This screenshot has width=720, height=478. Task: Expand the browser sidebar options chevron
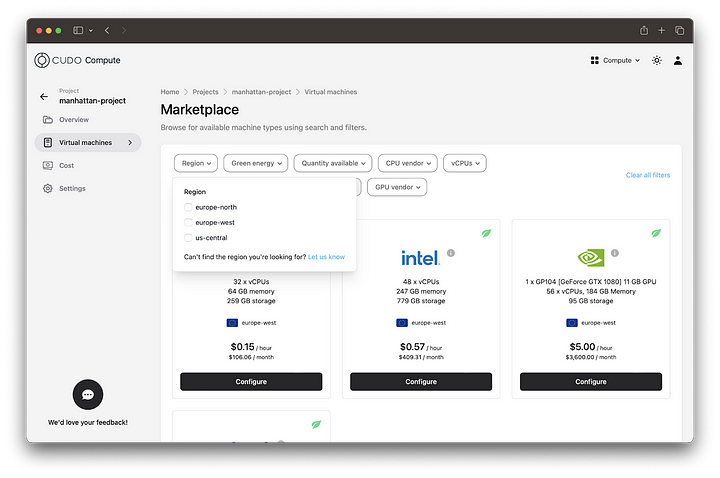(x=90, y=31)
